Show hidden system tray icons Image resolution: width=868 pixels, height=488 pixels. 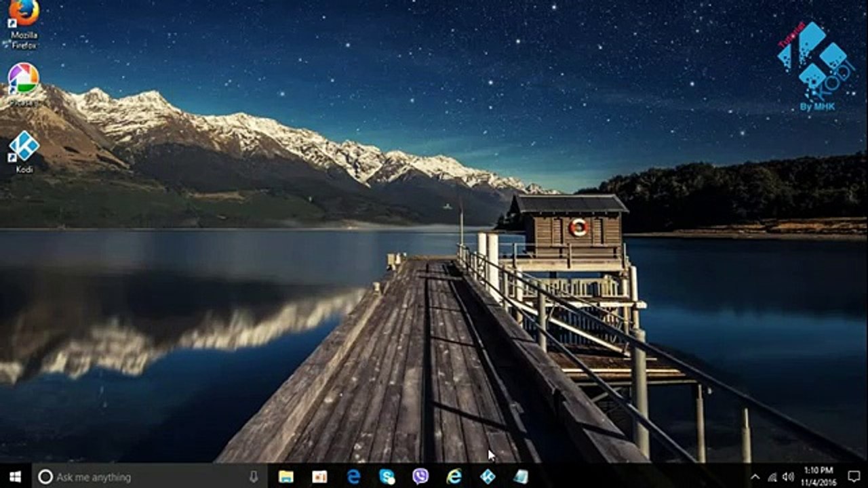tap(755, 476)
